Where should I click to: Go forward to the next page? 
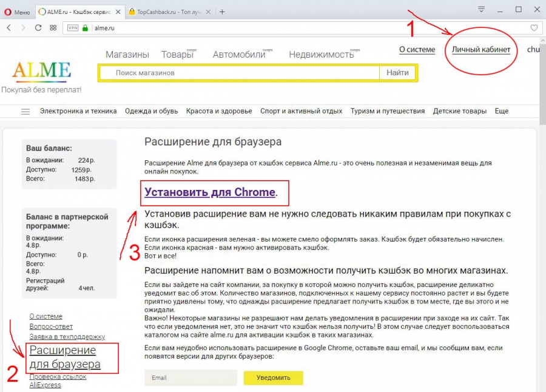[x=23, y=28]
